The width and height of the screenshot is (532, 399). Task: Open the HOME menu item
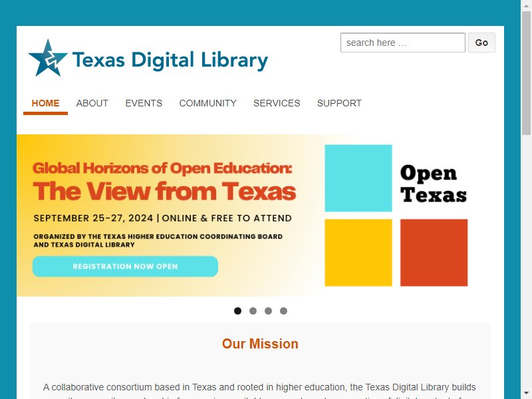45,103
